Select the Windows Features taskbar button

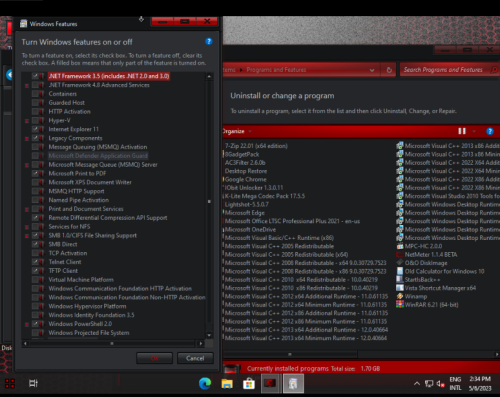(x=293, y=383)
